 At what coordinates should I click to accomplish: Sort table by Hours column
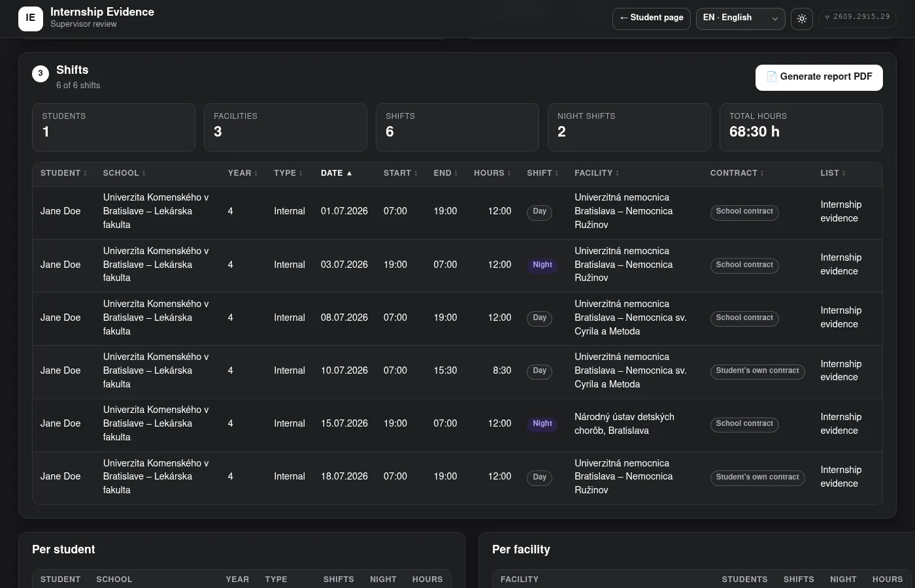click(x=492, y=173)
